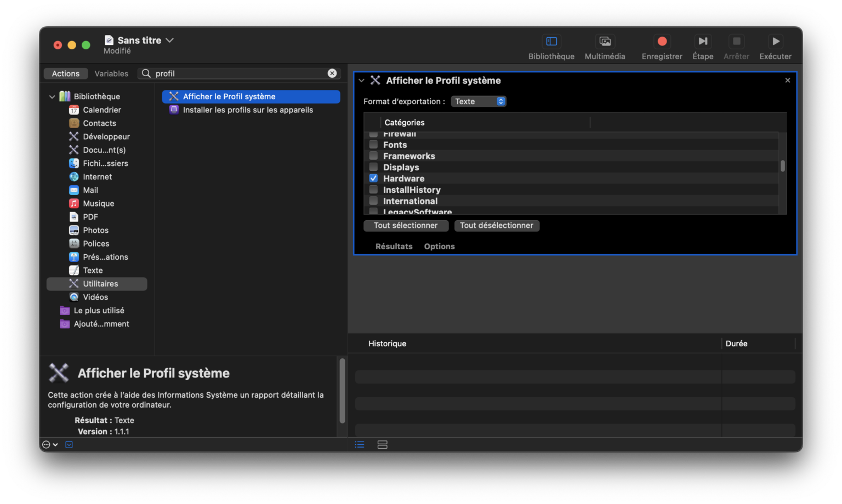842x504 pixels.
Task: Click the Tout sélectionner button
Action: coord(406,225)
